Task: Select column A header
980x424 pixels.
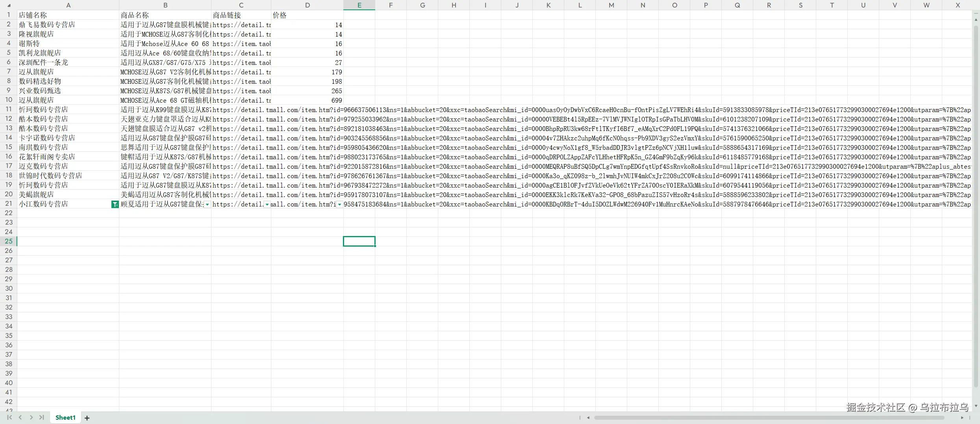Action: click(68, 5)
